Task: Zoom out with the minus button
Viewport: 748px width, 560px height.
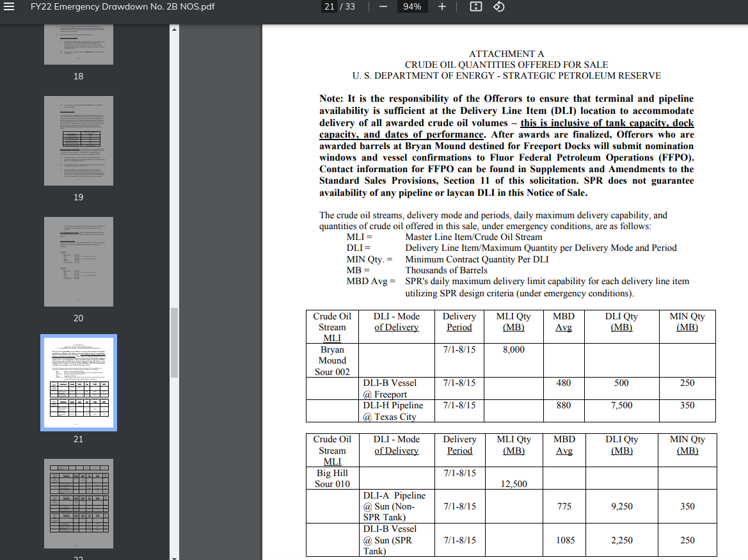Action: (x=383, y=6)
